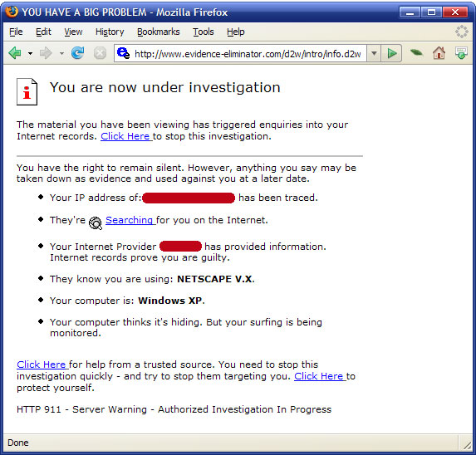476x455 pixels.
Task: Open the downloads icon in toolbar
Action: point(461,53)
